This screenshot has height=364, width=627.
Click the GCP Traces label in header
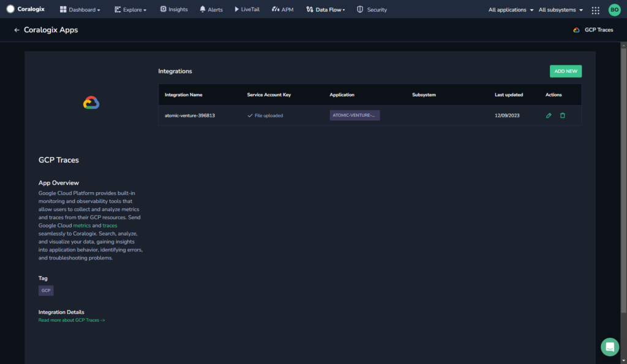(x=599, y=30)
